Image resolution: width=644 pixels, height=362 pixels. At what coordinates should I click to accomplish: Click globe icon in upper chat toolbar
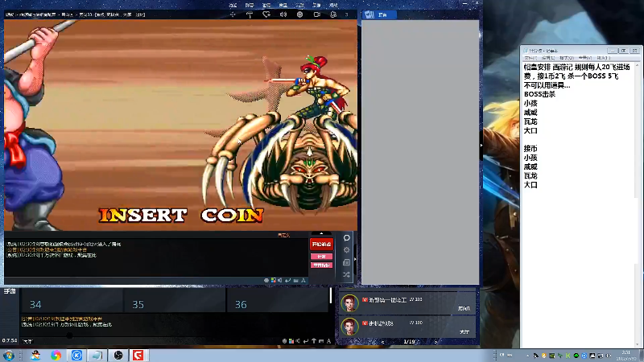click(266, 280)
